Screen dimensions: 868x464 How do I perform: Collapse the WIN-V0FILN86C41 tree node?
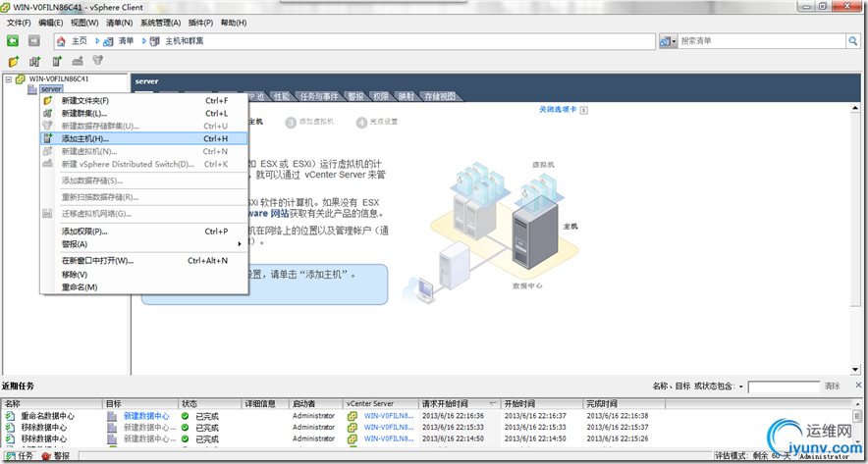point(8,79)
